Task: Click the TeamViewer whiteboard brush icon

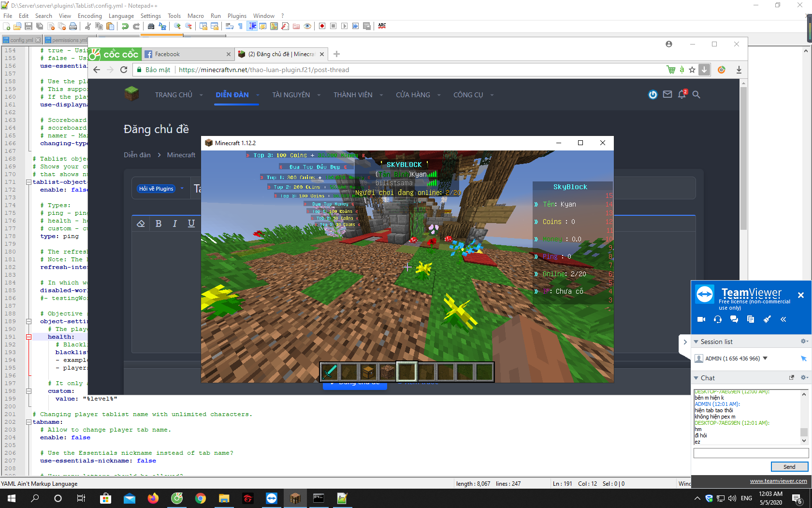Action: pos(767,319)
